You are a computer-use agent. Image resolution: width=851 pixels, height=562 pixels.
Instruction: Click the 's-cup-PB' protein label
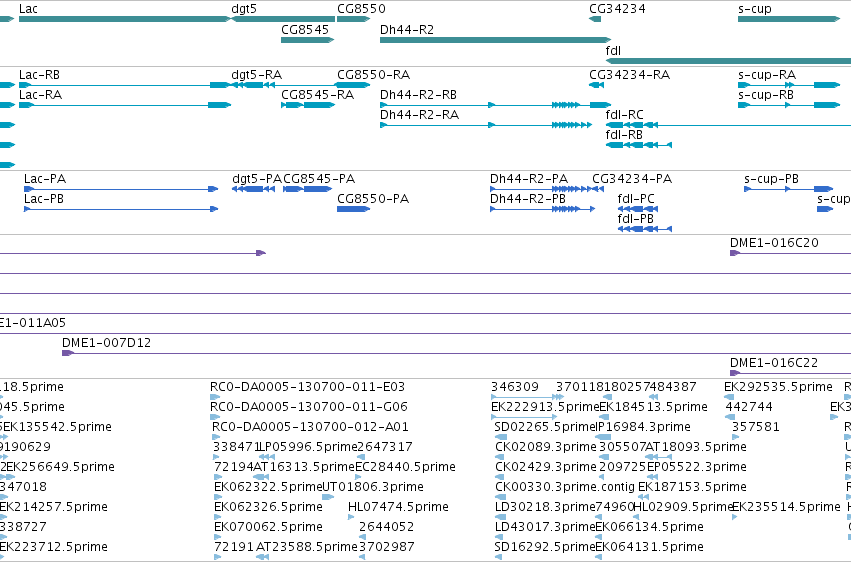[x=771, y=178]
